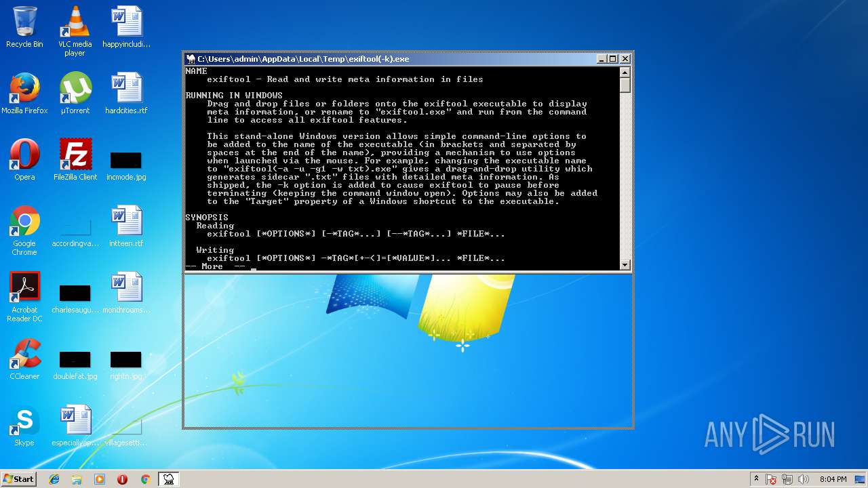Screen dimensions: 868x488
Task: Click the "Reading" subheading text
Action: click(x=215, y=226)
